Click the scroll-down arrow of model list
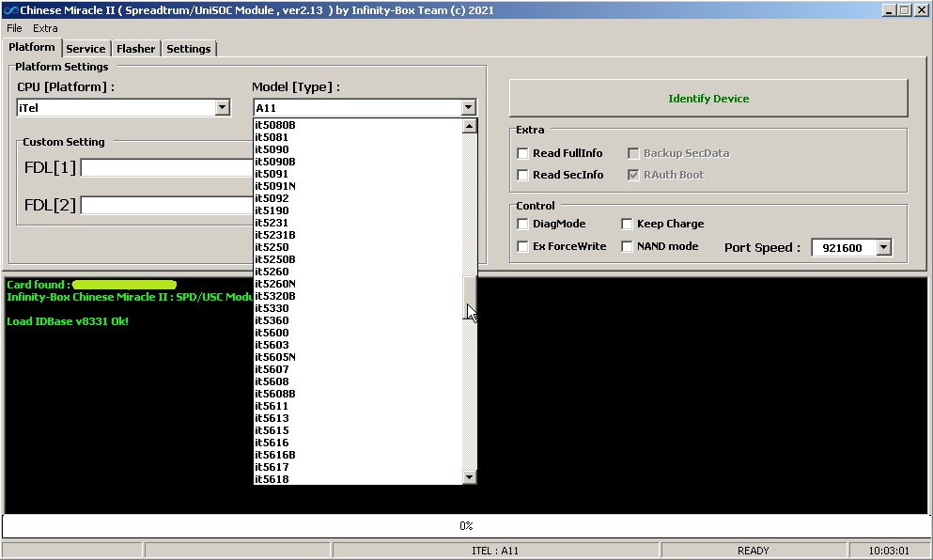 coord(470,477)
